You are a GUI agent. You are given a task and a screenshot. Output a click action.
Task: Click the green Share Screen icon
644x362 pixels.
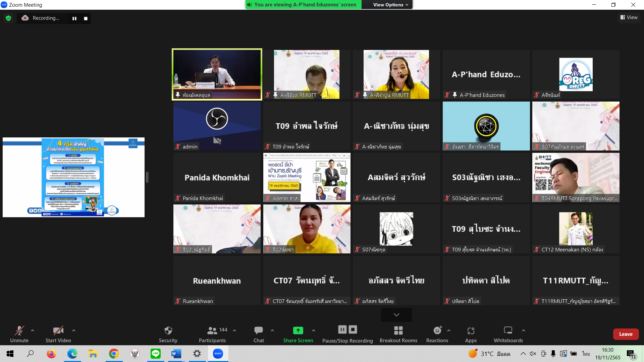point(298,330)
